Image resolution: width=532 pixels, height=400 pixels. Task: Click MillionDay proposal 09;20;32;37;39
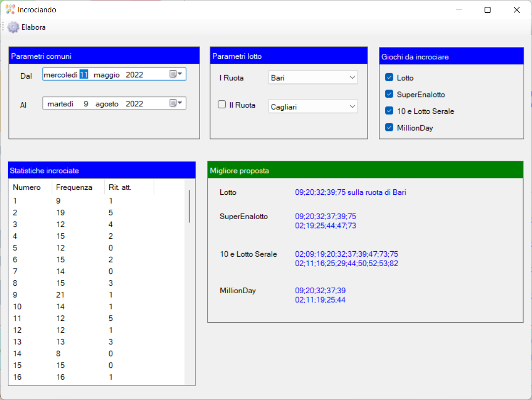[320, 290]
